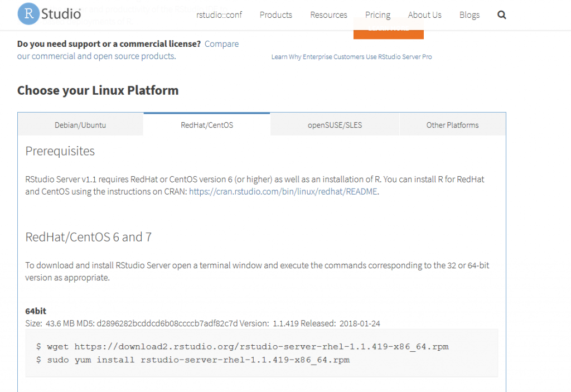Switch to the Debian/Ubuntu tab

(80, 125)
